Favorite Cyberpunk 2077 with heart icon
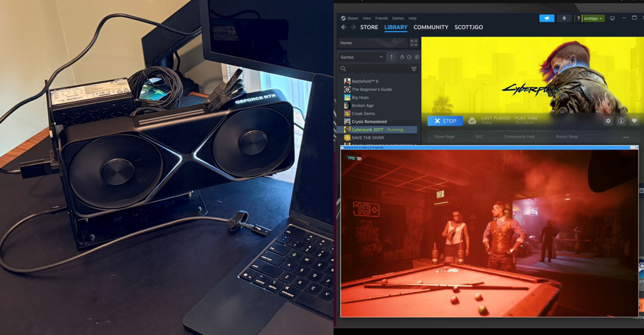 pyautogui.click(x=634, y=121)
